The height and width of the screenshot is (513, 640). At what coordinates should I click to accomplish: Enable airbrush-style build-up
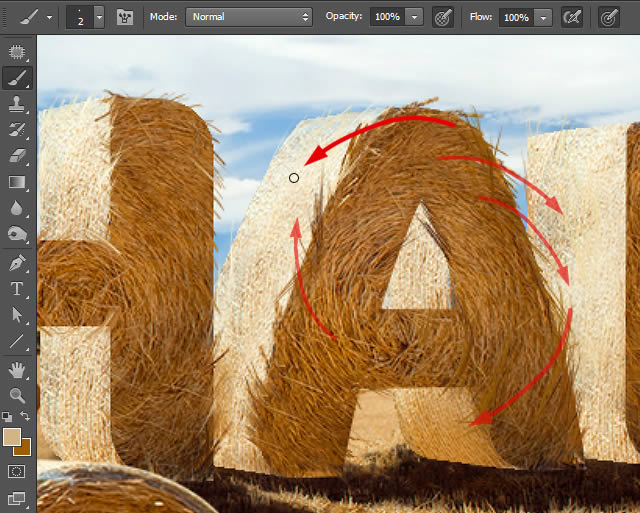click(x=572, y=18)
